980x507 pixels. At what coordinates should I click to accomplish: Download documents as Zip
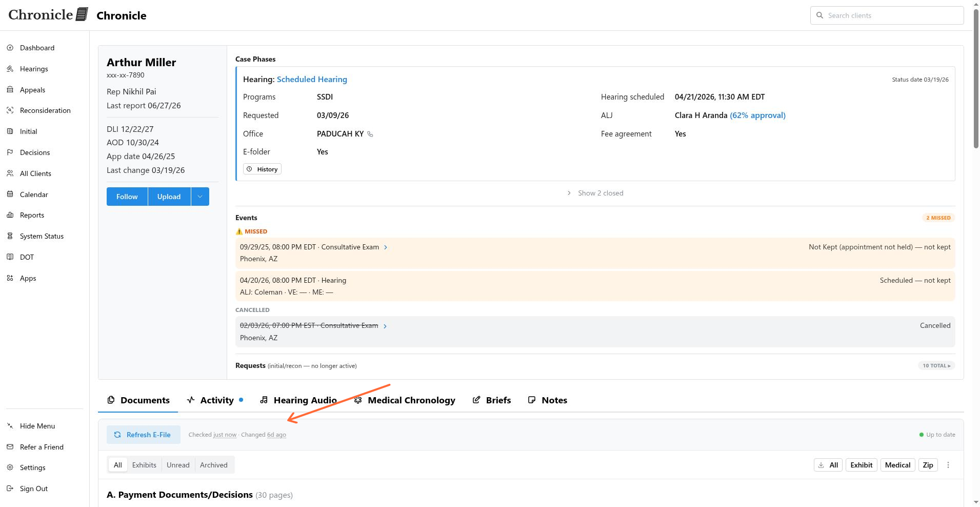coord(928,465)
